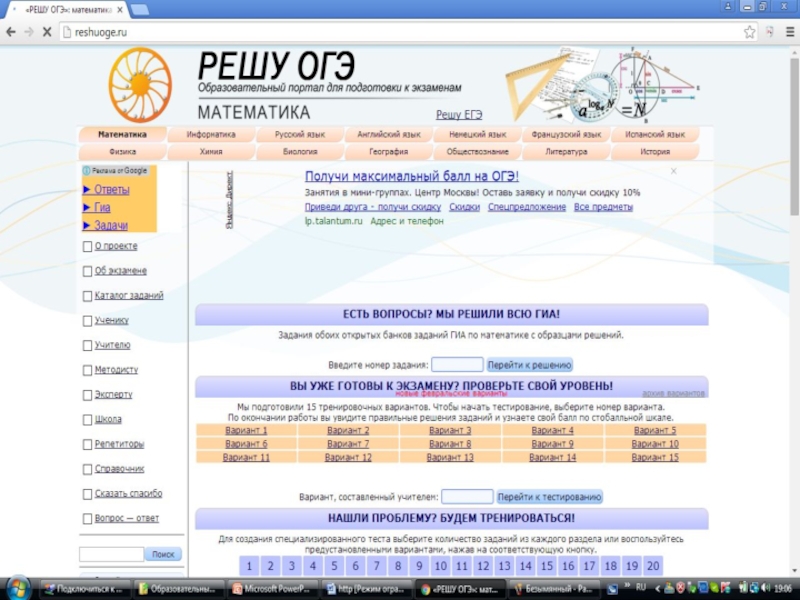Screen dimensions: 800x600
Task: Click the volume icon in system tray
Action: click(765, 588)
